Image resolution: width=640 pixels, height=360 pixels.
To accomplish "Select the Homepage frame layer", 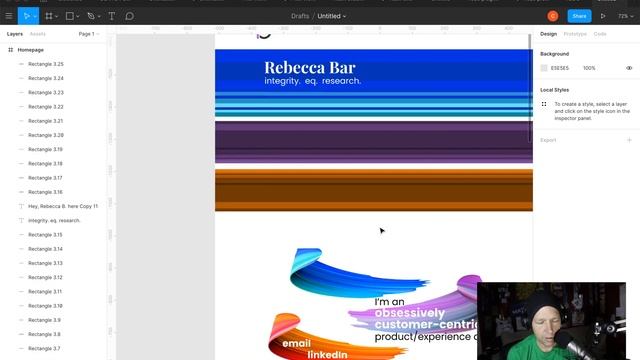I will coord(31,50).
